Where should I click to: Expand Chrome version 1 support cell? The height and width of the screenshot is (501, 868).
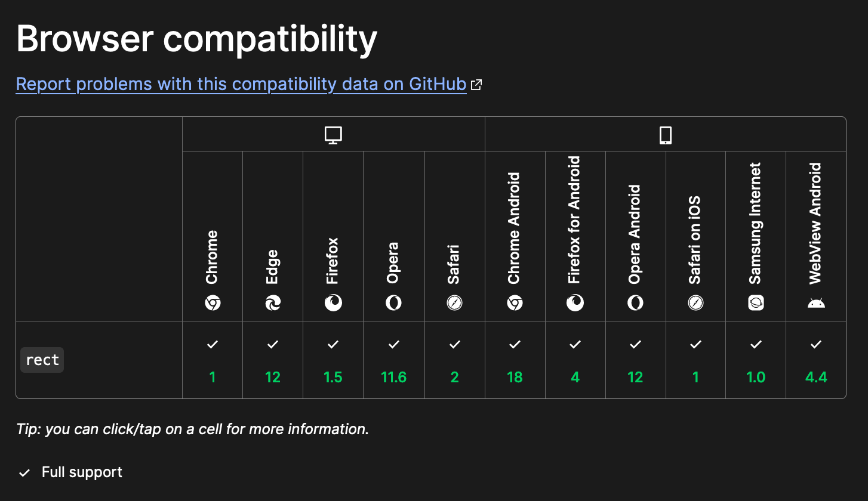pyautogui.click(x=213, y=360)
